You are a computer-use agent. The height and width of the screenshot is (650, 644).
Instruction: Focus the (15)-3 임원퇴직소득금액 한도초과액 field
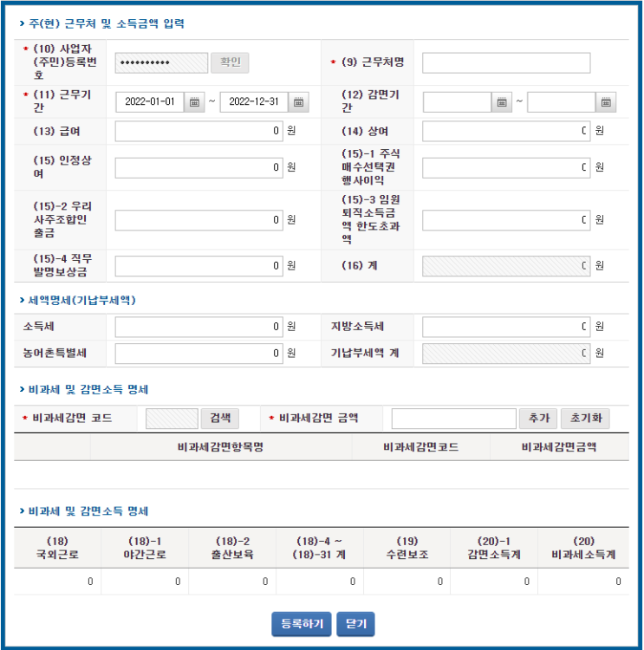pyautogui.click(x=506, y=220)
